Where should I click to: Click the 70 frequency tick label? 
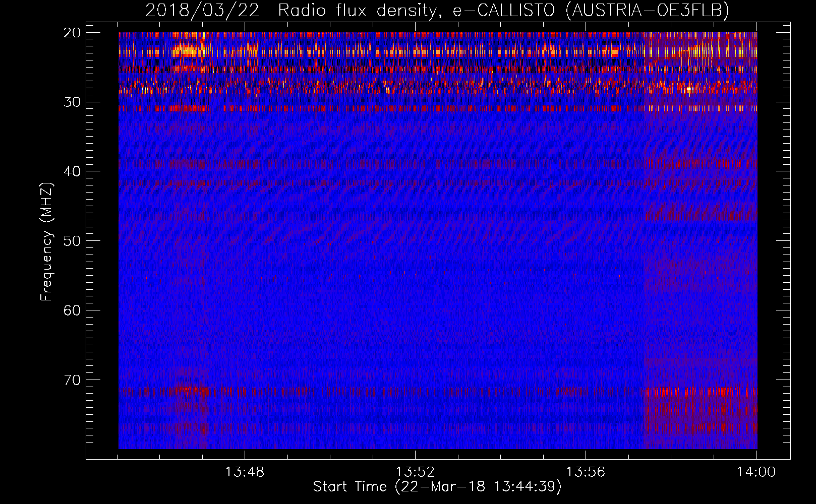coord(72,380)
